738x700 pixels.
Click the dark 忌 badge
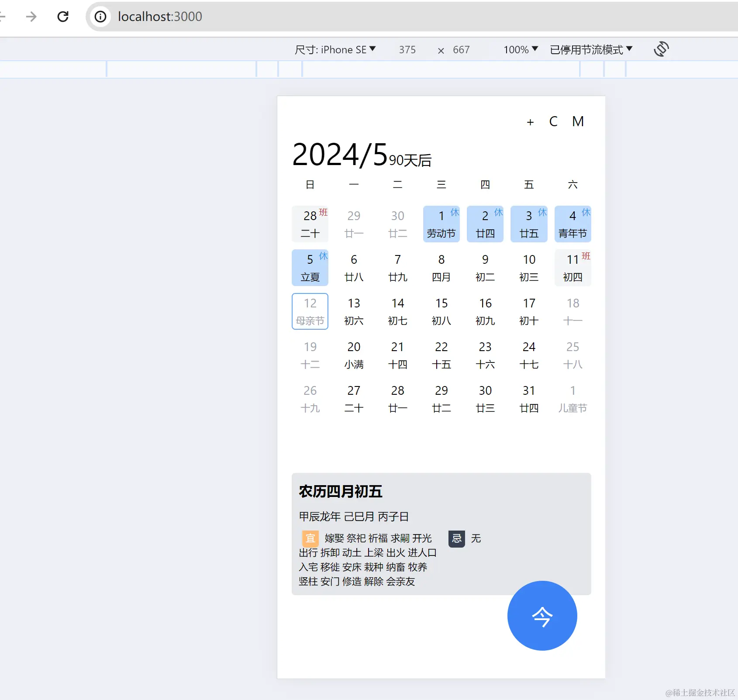pyautogui.click(x=457, y=538)
